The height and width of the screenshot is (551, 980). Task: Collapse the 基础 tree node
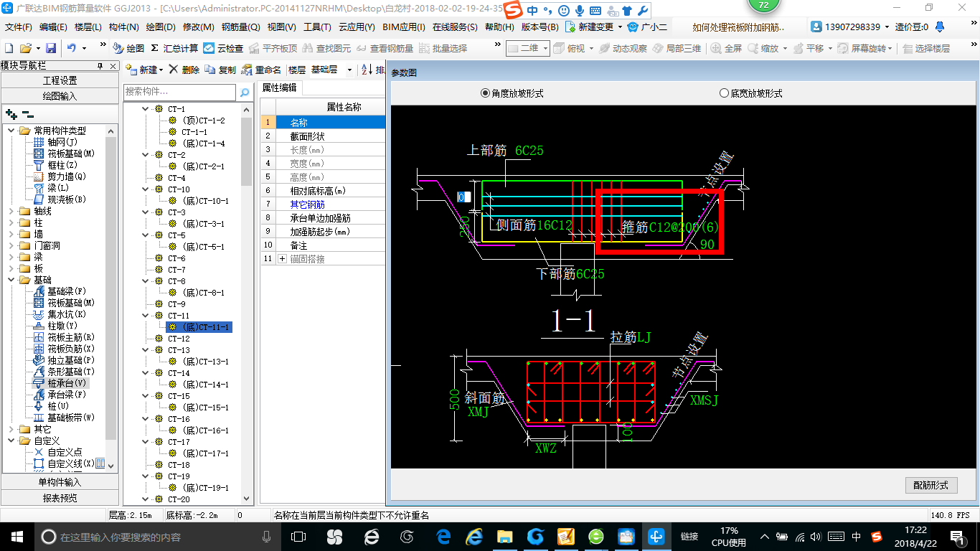click(11, 280)
